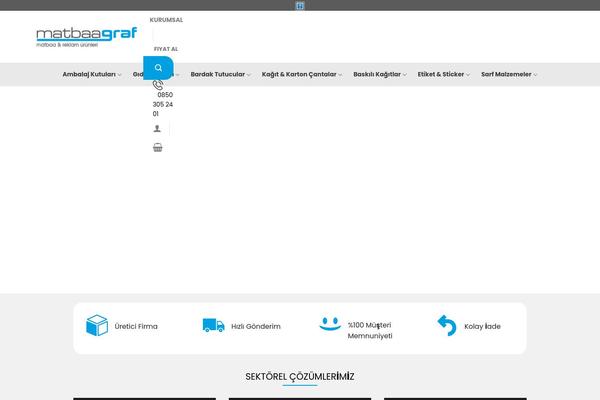
Task: Click the 0850 305 24 01 phone number
Action: (163, 104)
